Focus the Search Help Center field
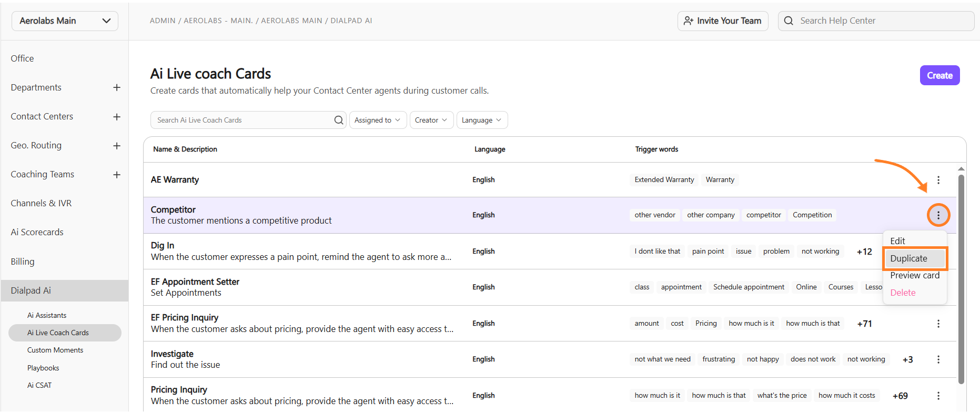The height and width of the screenshot is (412, 980). coord(876,21)
